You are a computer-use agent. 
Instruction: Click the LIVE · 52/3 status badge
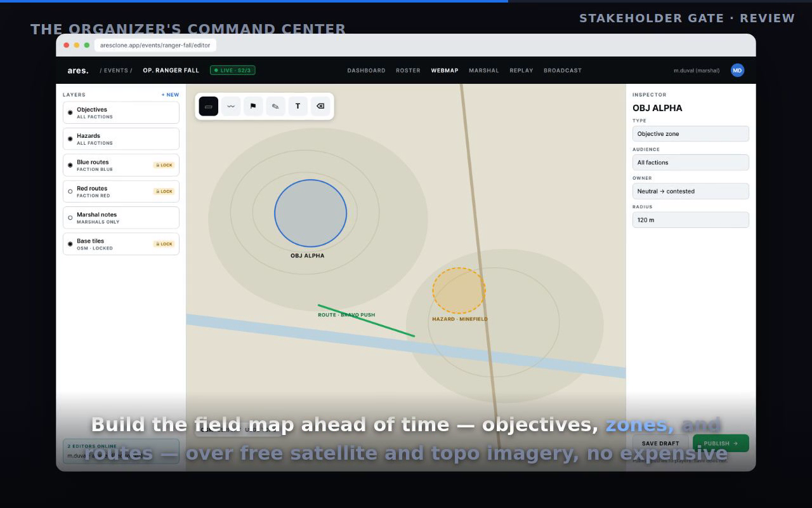[x=233, y=70]
